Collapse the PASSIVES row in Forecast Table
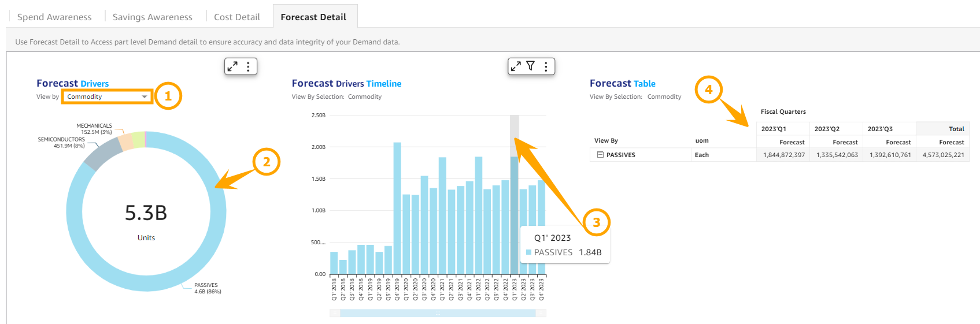 pos(600,155)
